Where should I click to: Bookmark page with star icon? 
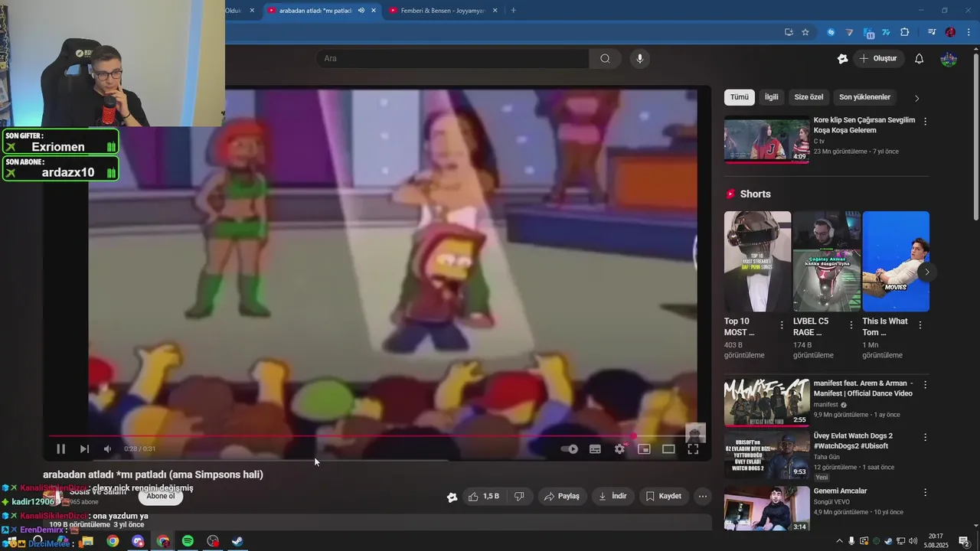[x=805, y=32]
